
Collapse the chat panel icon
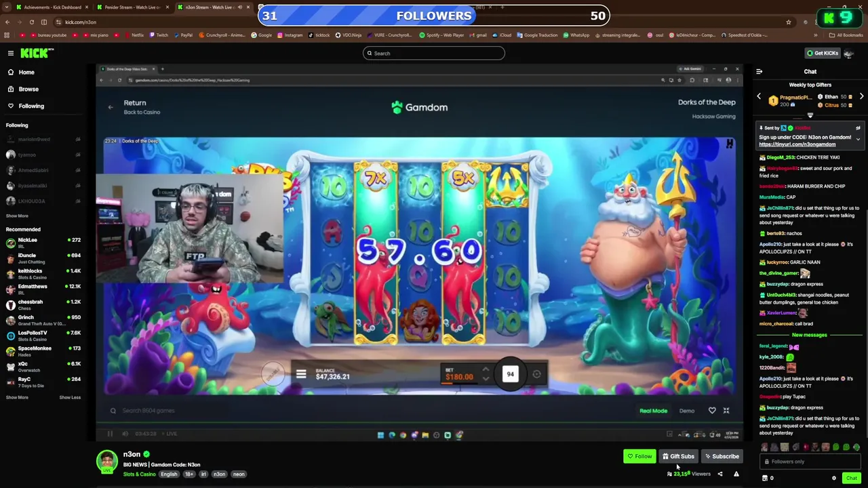click(759, 71)
